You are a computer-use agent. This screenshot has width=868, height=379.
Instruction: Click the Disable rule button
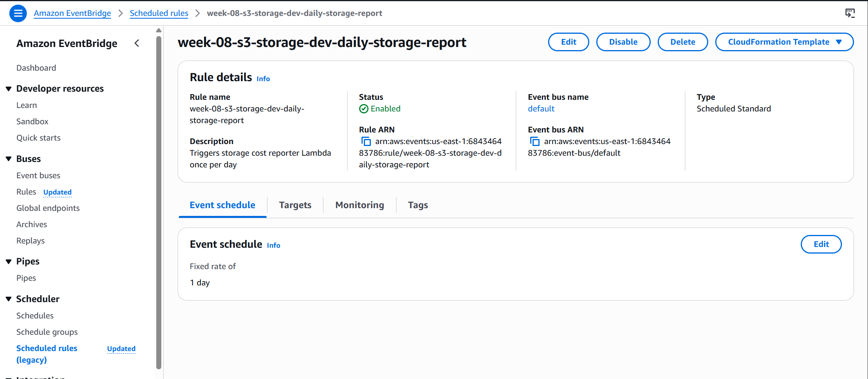[623, 42]
